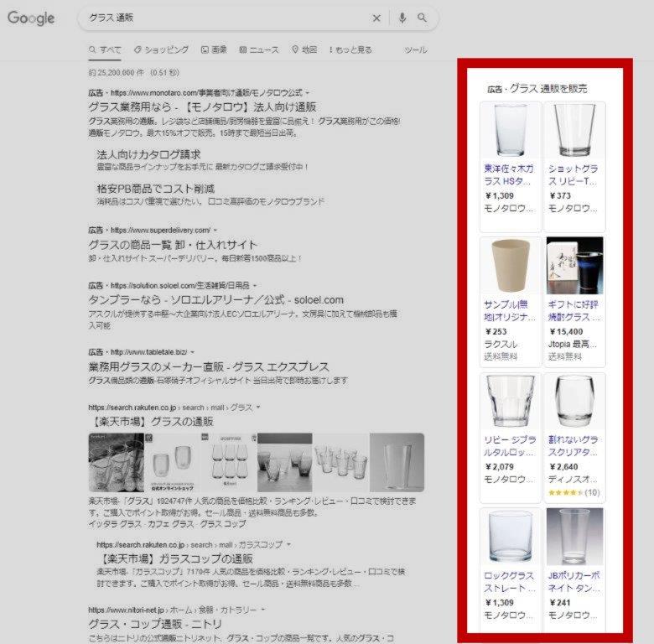Viewport: 654px width, 644px height.
Task: Click the 約 25,200,000 件 result count
Action: (x=116, y=73)
